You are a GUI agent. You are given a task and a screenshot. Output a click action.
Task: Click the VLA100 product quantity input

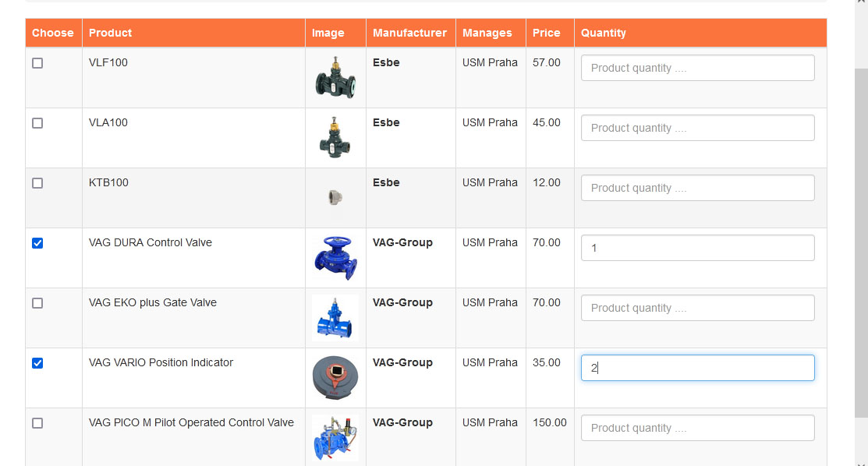pos(697,128)
